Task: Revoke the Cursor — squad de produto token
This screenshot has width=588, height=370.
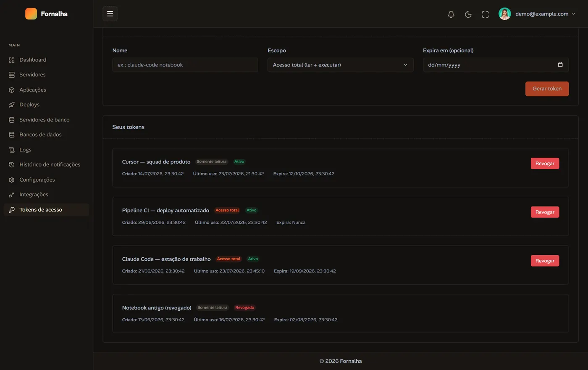Action: [545, 164]
